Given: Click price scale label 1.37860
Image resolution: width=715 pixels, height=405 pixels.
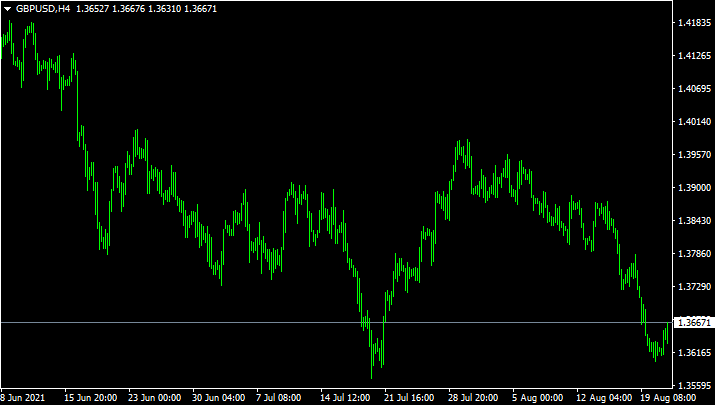Looking at the screenshot, I should (695, 253).
